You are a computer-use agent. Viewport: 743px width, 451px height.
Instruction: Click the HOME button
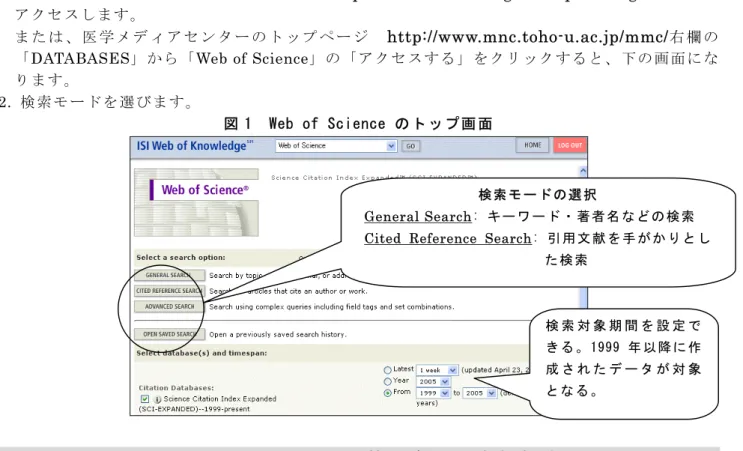[x=532, y=145]
